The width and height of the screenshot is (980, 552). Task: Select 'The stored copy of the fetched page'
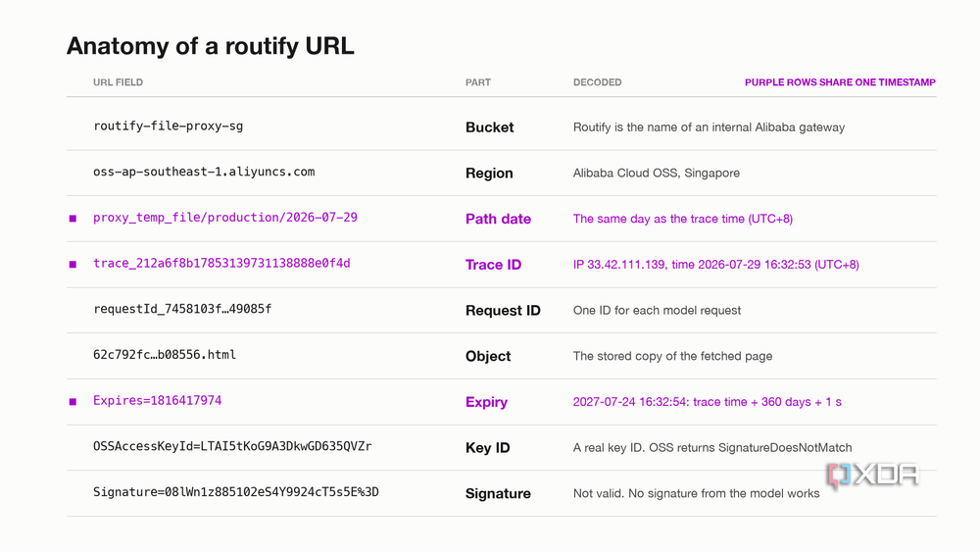point(672,356)
